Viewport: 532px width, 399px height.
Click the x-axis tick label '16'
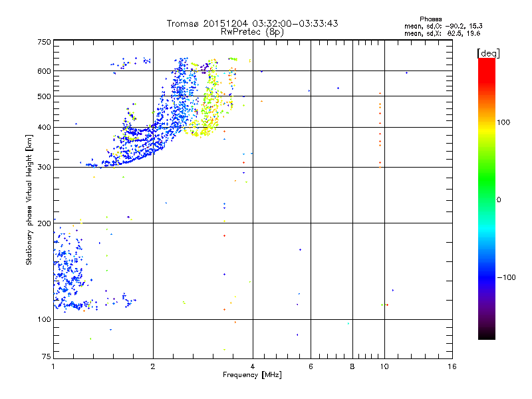(x=452, y=366)
